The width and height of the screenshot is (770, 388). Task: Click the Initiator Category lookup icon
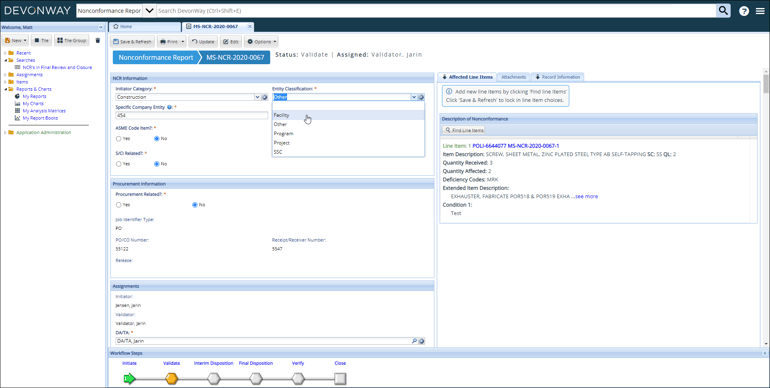pos(264,97)
